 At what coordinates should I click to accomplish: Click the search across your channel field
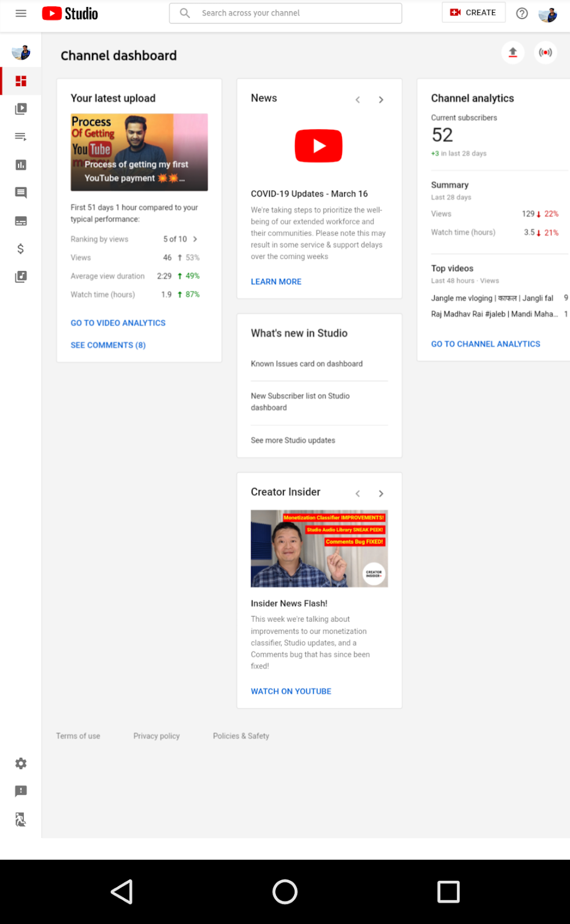(x=285, y=13)
